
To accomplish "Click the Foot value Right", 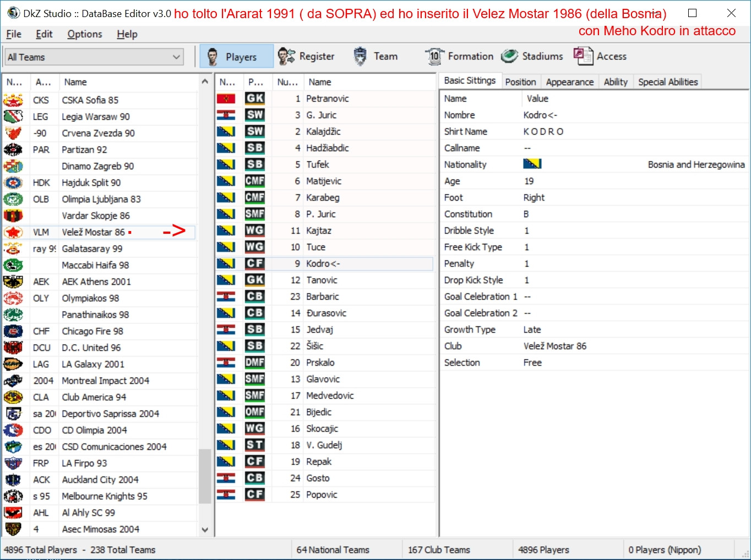I will 534,197.
